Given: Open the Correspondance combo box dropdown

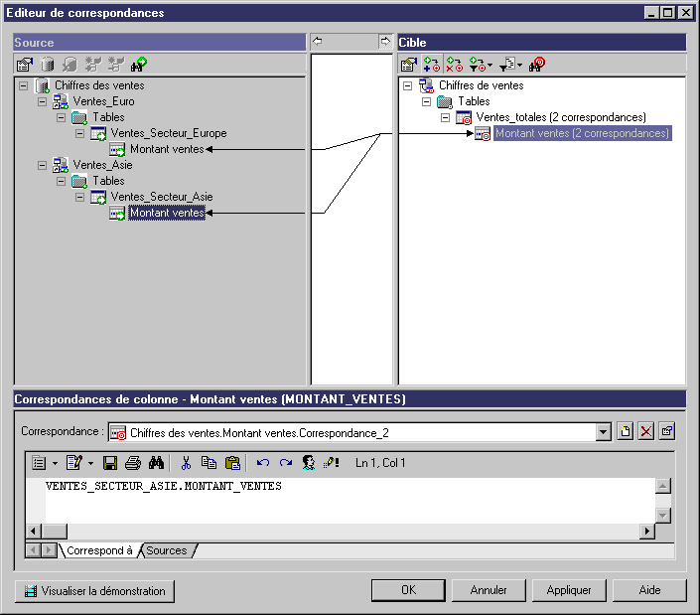Looking at the screenshot, I should point(603,432).
